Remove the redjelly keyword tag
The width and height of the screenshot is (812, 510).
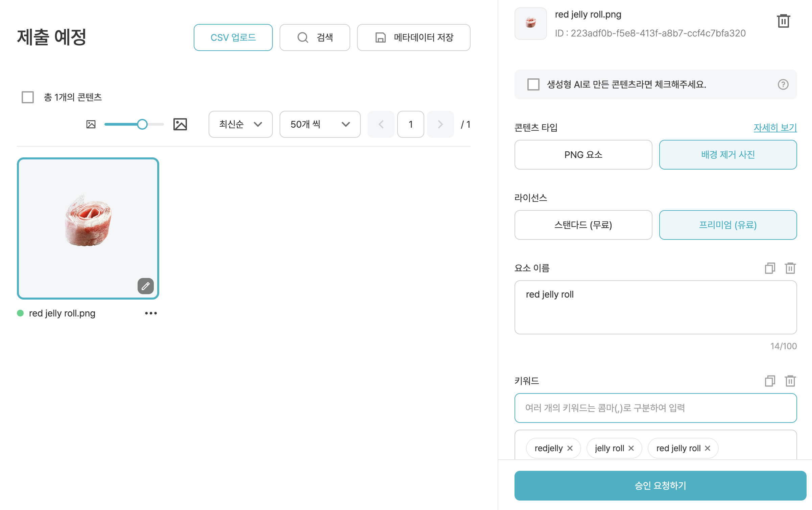click(570, 448)
